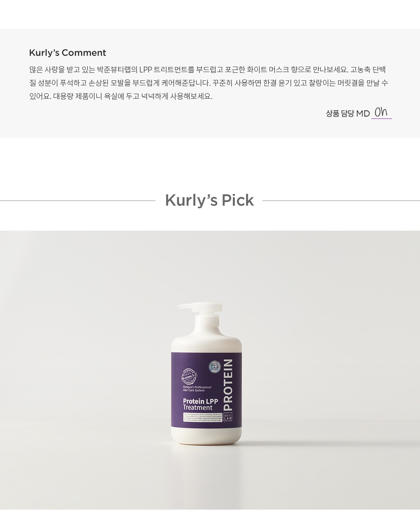Click the 'Kurly's Comment' heading

67,53
